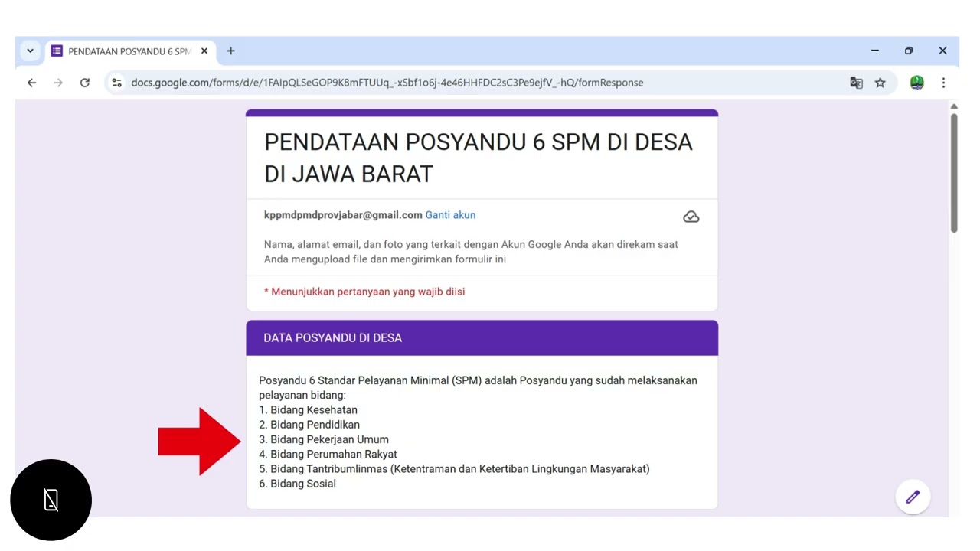Click the vertical page scrollbar thumb
This screenshot has height=551, width=980.
coord(954,172)
